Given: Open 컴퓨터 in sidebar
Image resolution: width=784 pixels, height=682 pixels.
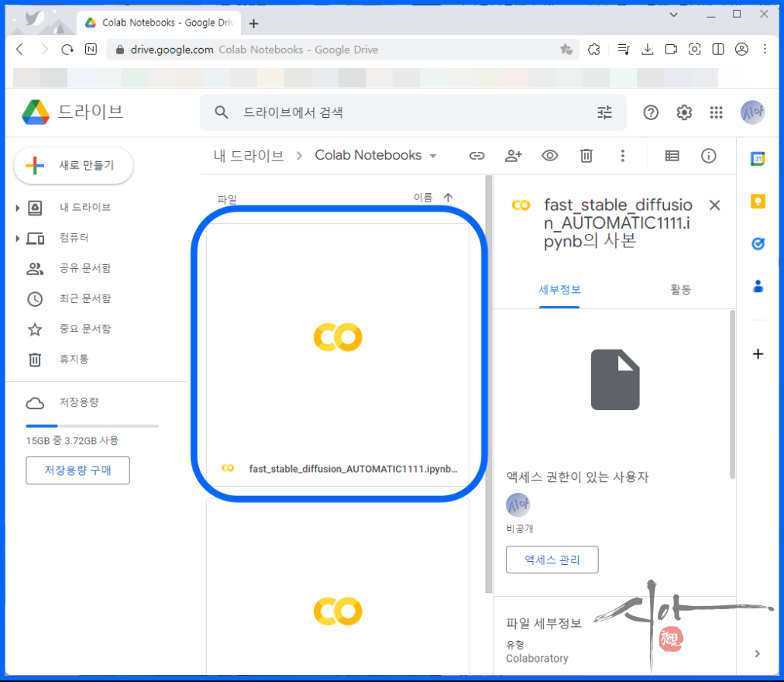Looking at the screenshot, I should (74, 238).
